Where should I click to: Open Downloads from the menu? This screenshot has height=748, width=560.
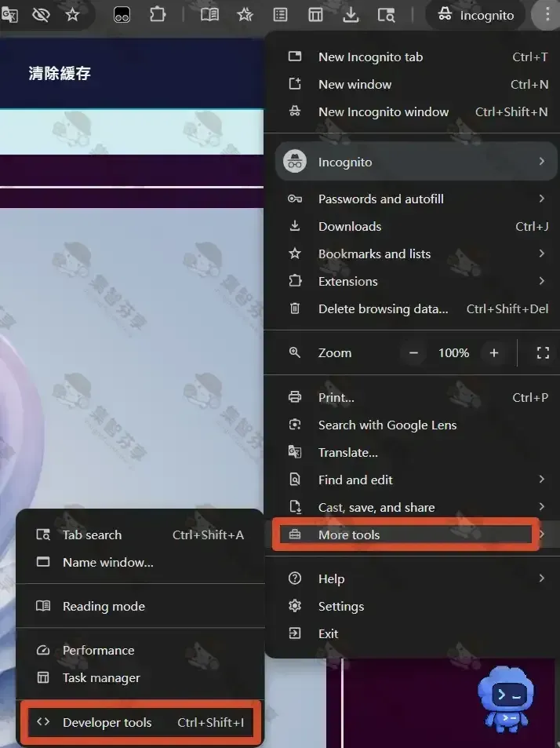point(412,227)
